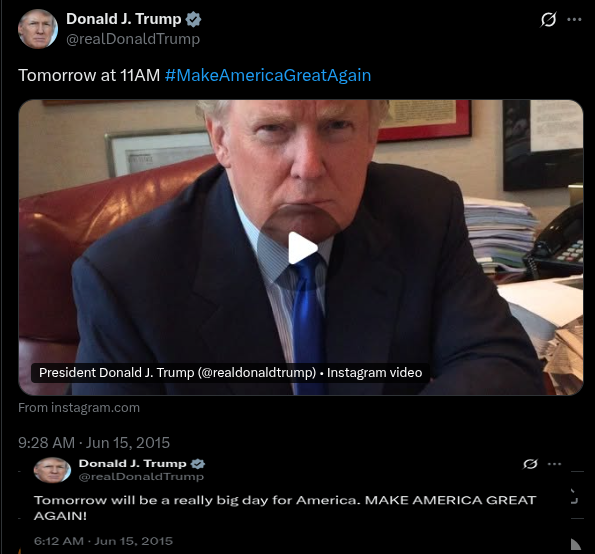Open the top tweet's Donald J. Trump profile name
This screenshot has width=595, height=554.
click(x=124, y=19)
